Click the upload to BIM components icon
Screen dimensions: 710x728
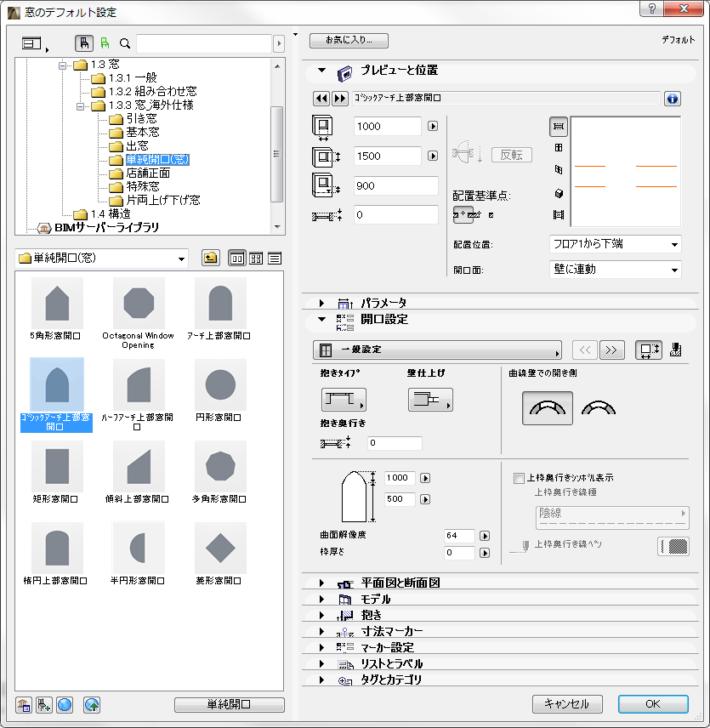pyautogui.click(x=92, y=705)
